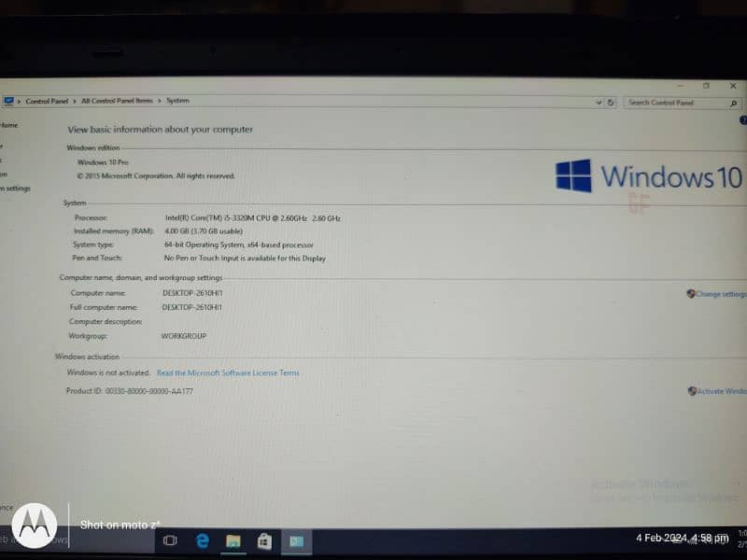
Task: Click the Computer name value DESKTOP-2610HI1
Action: [192, 293]
